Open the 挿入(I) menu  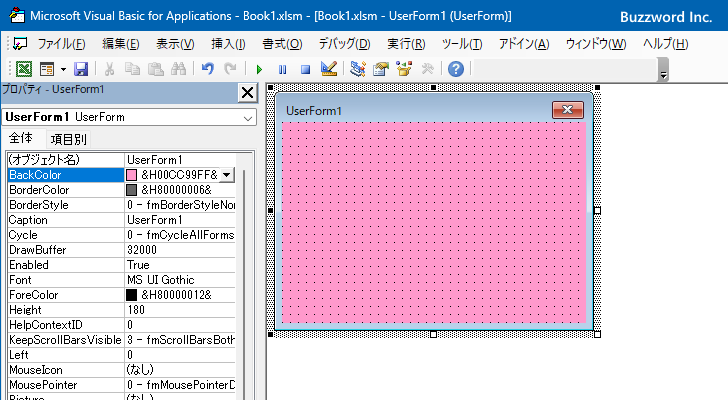[x=228, y=44]
